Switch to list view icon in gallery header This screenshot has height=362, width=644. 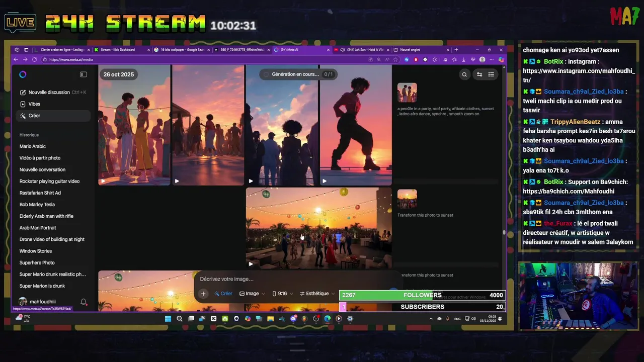pos(491,74)
